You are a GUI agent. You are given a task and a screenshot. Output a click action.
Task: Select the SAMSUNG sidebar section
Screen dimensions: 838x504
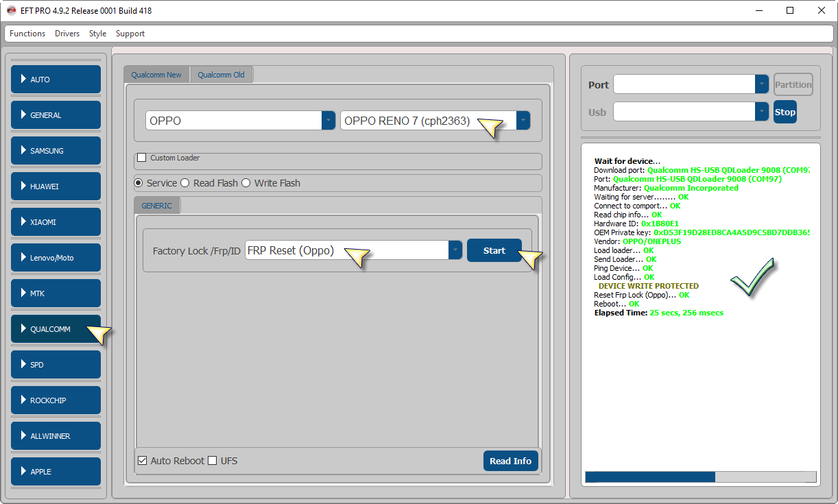pyautogui.click(x=56, y=151)
